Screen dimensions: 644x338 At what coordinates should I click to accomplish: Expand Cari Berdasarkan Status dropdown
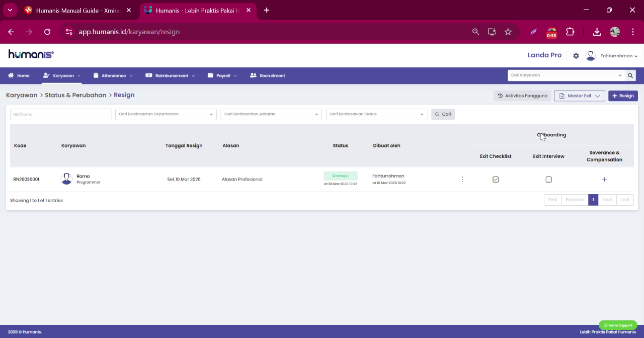(x=376, y=114)
